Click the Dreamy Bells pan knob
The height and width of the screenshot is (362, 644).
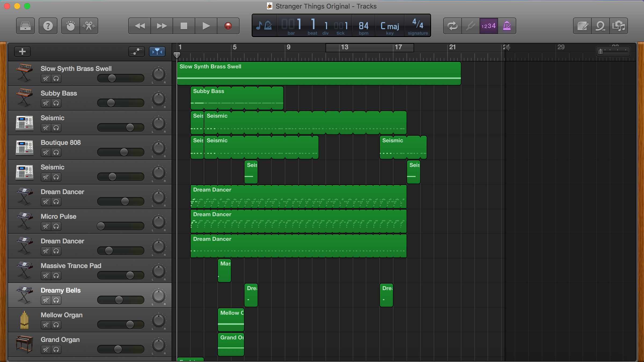coord(159,296)
